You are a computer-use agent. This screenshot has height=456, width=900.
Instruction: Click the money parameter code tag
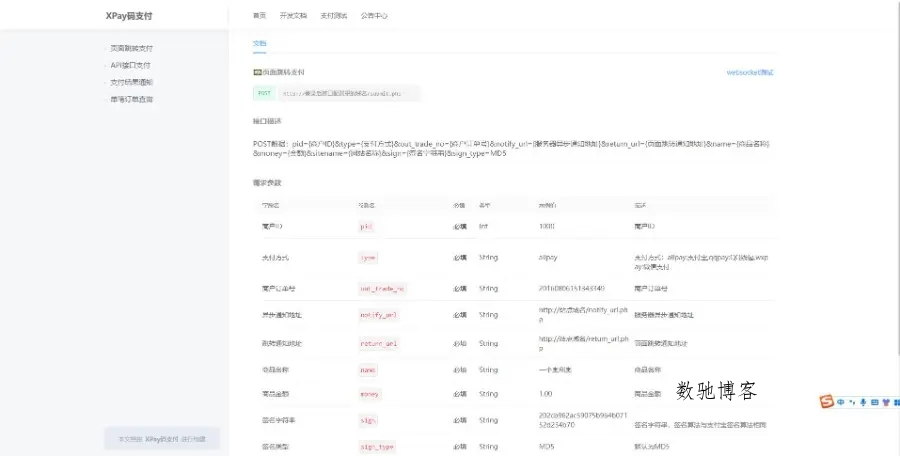[x=370, y=395]
